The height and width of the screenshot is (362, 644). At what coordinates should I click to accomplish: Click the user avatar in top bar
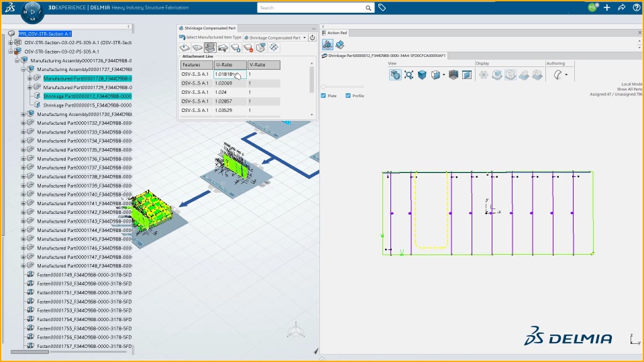(x=592, y=7)
